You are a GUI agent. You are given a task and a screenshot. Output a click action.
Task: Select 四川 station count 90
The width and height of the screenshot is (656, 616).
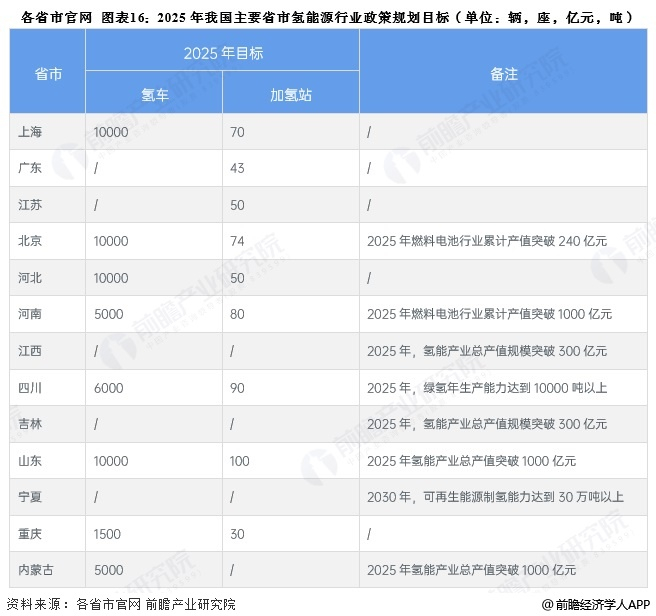[237, 388]
